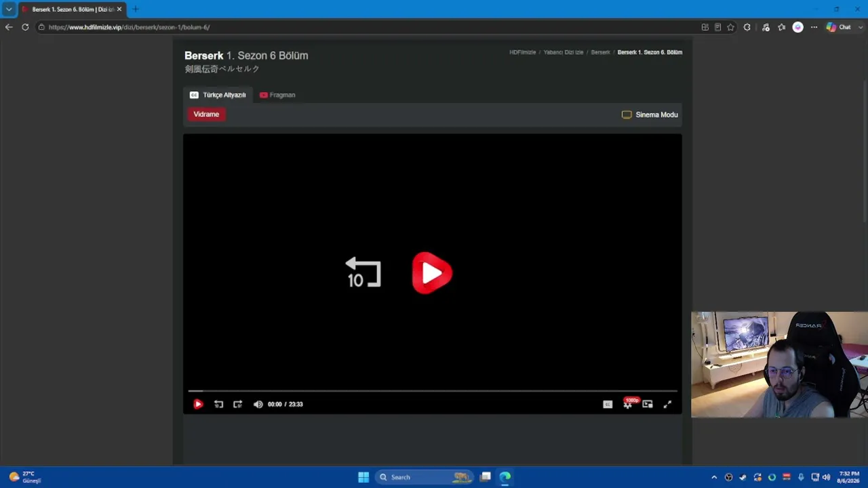Image resolution: width=868 pixels, height=488 pixels.
Task: Click the address bar URL
Action: [x=129, y=27]
